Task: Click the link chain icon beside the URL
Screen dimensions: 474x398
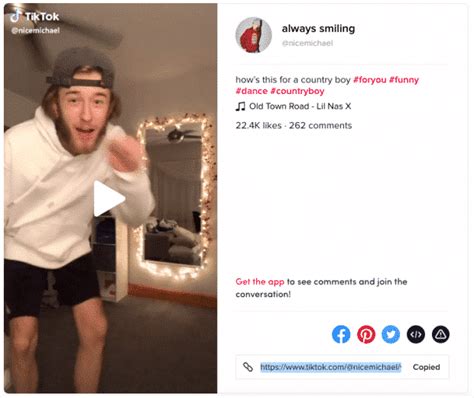Action: 248,367
